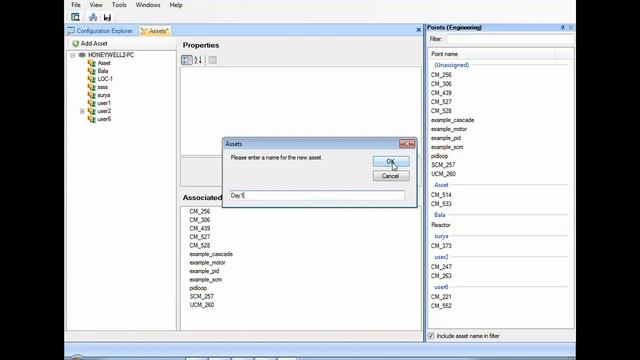The height and width of the screenshot is (360, 640).
Task: Click the icon of the surya tree node
Action: (x=91, y=95)
